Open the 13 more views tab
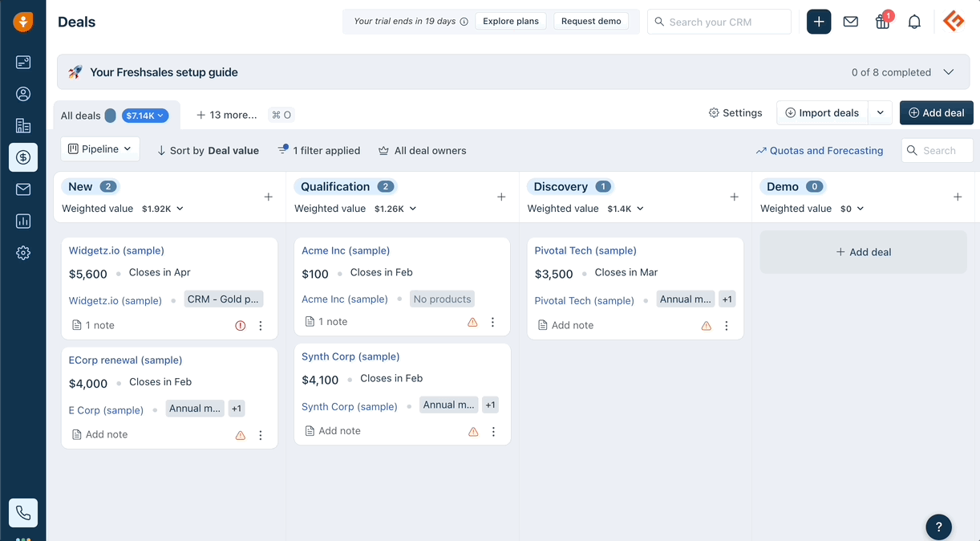The image size is (980, 541). (227, 115)
